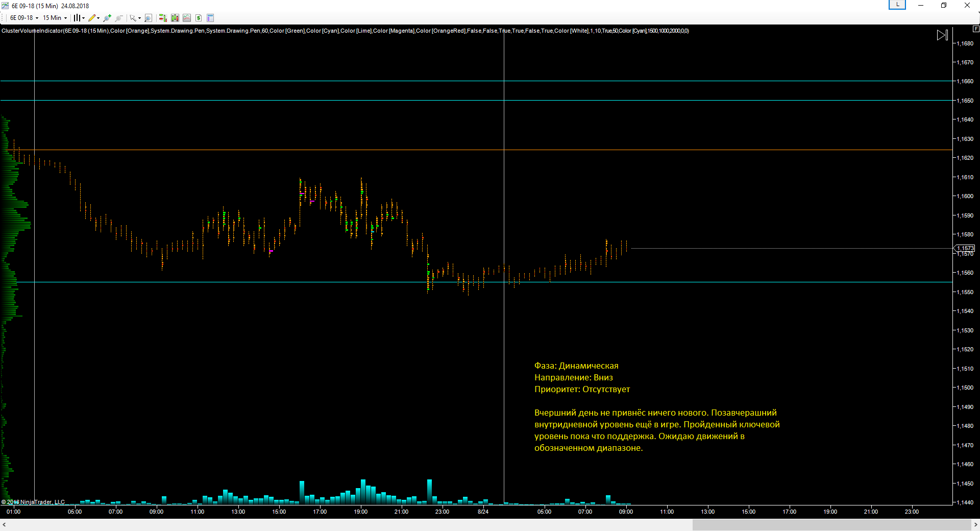Click the 'Приоритет: Отсутствует' annotation text
The image size is (980, 531).
[582, 389]
